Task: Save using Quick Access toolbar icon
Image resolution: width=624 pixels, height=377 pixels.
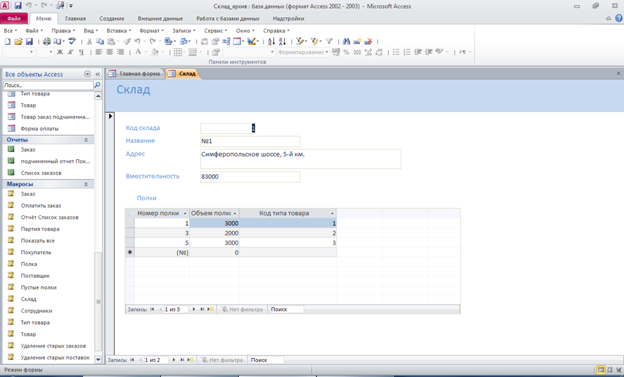Action: pos(18,6)
